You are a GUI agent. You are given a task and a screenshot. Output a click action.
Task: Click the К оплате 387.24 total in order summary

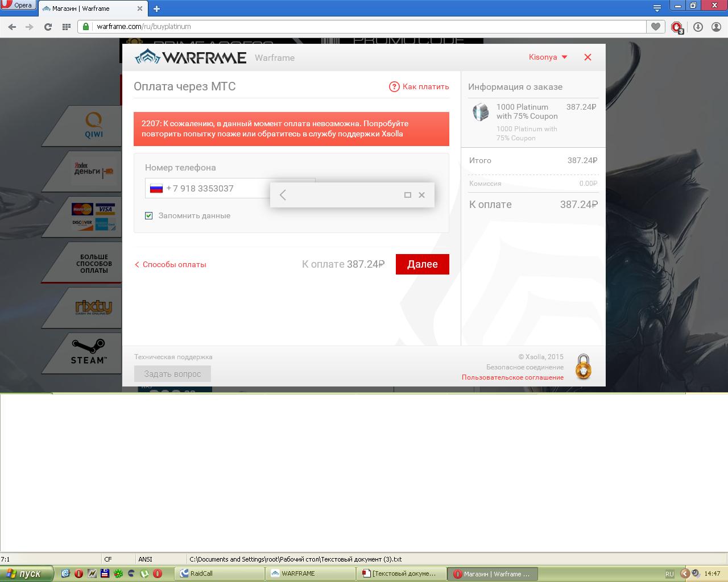pyautogui.click(x=533, y=205)
